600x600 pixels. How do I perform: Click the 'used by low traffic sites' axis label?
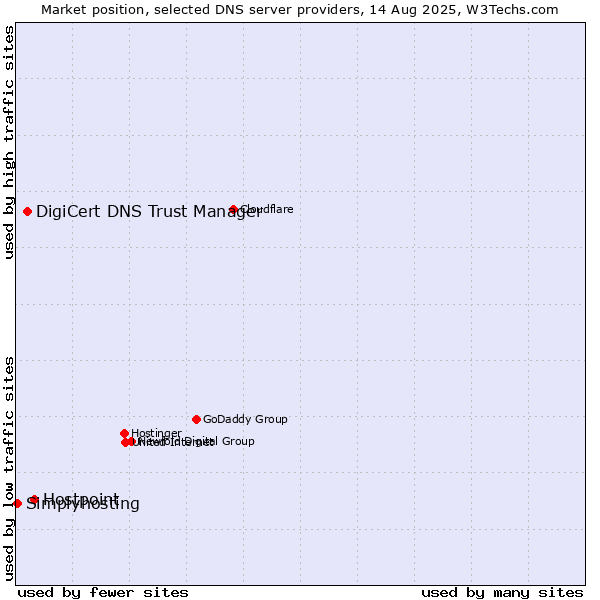click(x=9, y=469)
